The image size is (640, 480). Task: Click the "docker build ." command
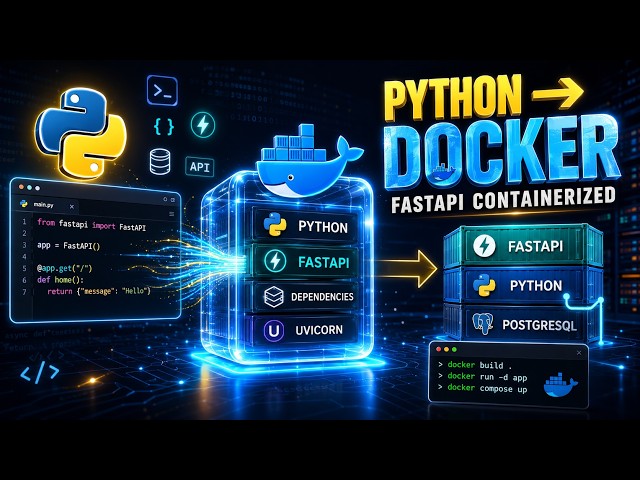(x=476, y=365)
